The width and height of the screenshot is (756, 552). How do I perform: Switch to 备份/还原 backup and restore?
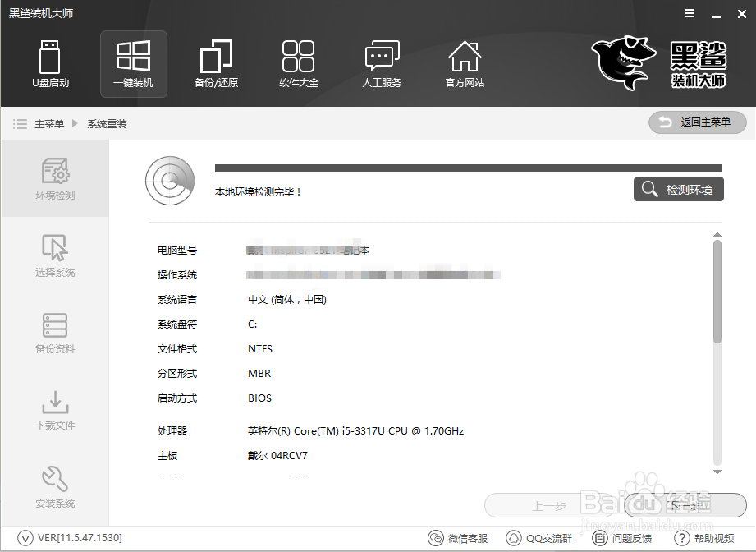click(x=216, y=64)
